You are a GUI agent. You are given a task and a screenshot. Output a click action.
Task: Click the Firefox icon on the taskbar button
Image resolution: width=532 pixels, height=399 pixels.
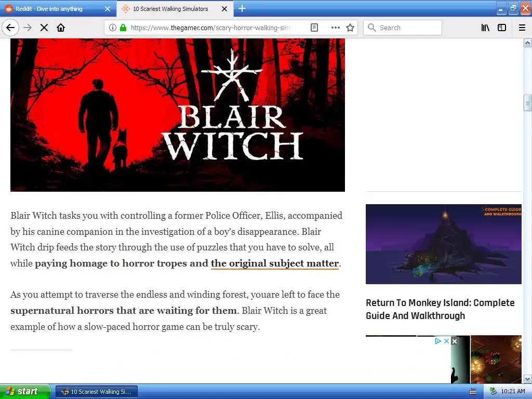[x=64, y=392]
